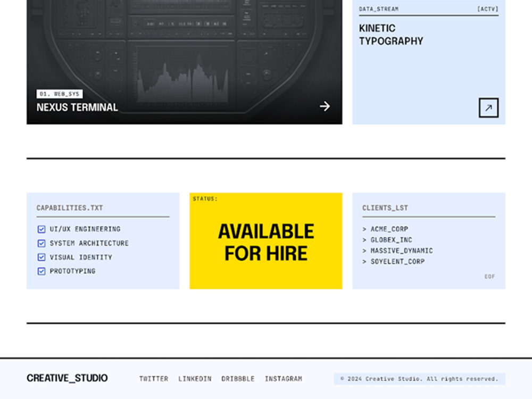Click the CAPABILITIES.TXT heading
This screenshot has width=532, height=399.
click(70, 207)
